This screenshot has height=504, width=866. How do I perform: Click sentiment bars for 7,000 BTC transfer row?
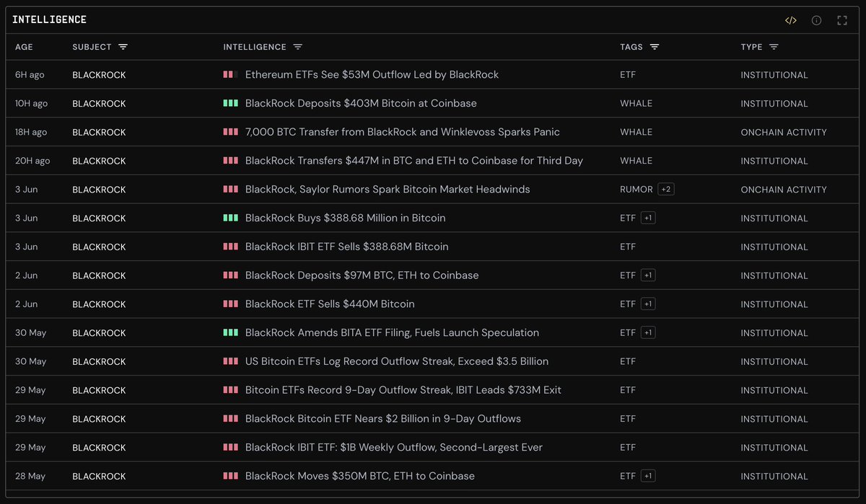pyautogui.click(x=230, y=132)
